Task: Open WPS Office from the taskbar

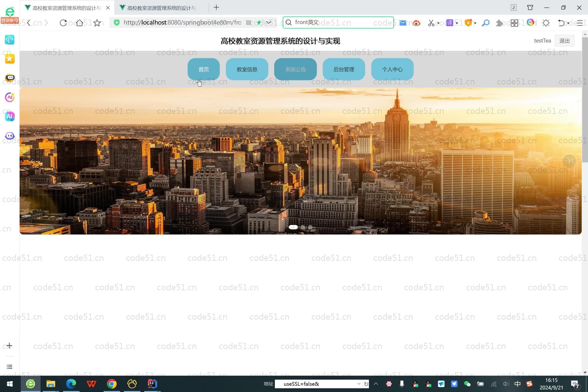Action: pyautogui.click(x=91, y=384)
